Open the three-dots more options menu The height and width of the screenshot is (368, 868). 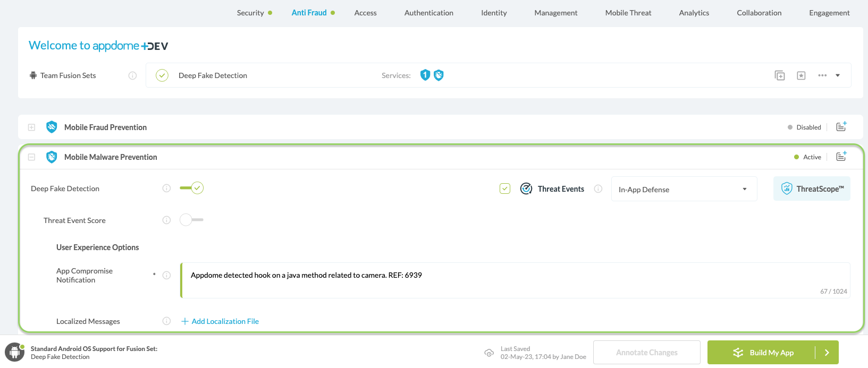pyautogui.click(x=822, y=75)
